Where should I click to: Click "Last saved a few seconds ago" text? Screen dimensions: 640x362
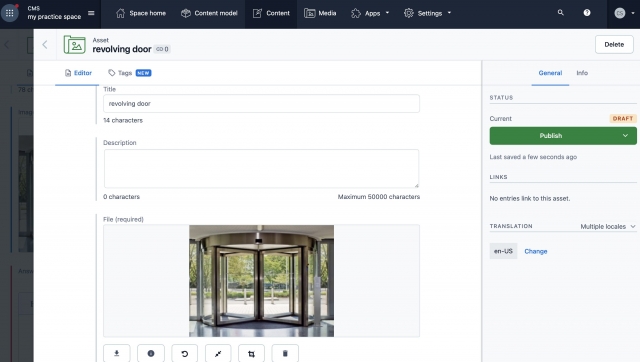533,157
